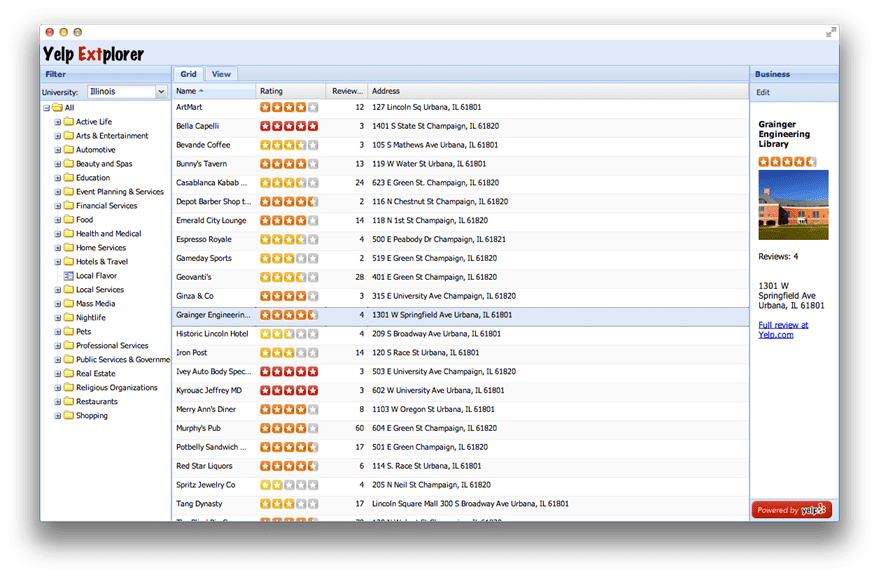Select the Iron Post row
Screen dimensions: 879x577
click(x=460, y=353)
